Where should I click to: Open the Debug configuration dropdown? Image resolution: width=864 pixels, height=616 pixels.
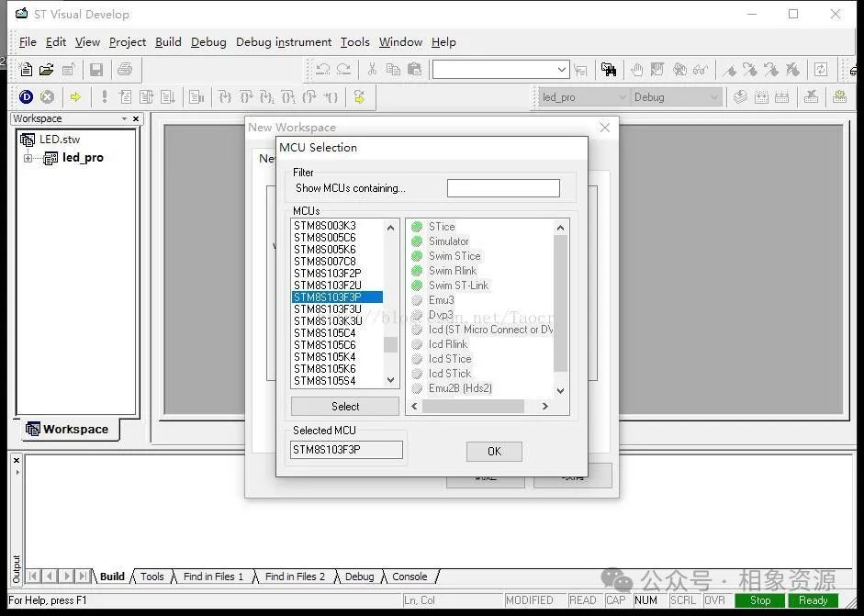click(x=714, y=97)
